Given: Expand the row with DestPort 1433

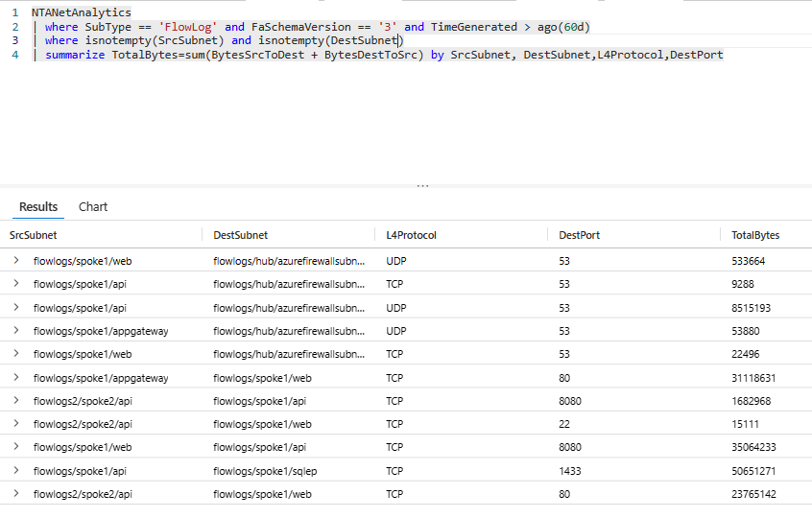Looking at the screenshot, I should [16, 471].
